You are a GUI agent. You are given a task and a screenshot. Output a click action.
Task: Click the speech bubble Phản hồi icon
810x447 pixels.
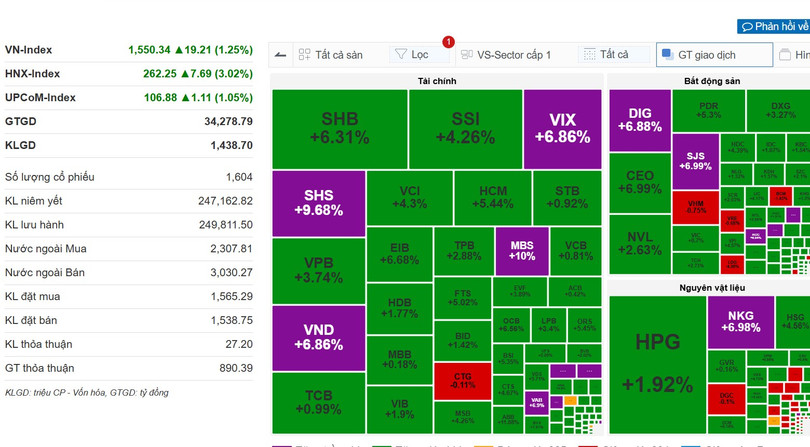[746, 27]
